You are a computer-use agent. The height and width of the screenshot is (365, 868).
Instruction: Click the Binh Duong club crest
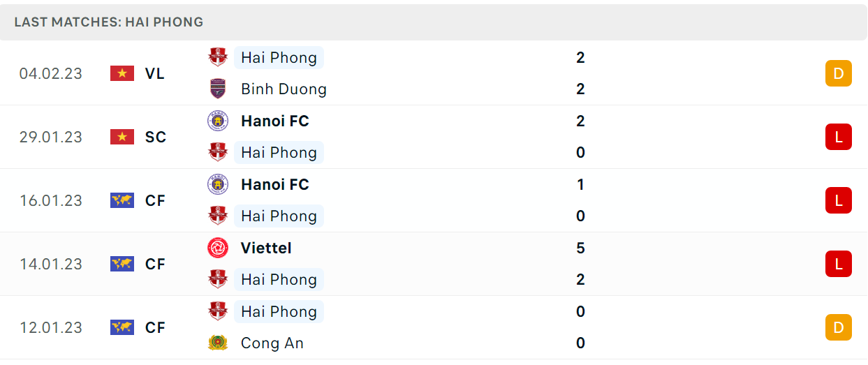(x=218, y=89)
